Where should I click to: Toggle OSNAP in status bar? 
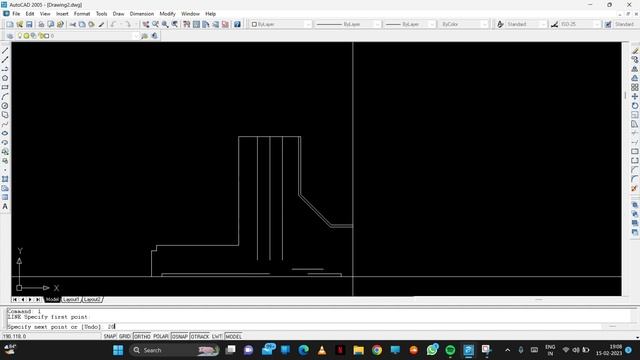(x=180, y=336)
